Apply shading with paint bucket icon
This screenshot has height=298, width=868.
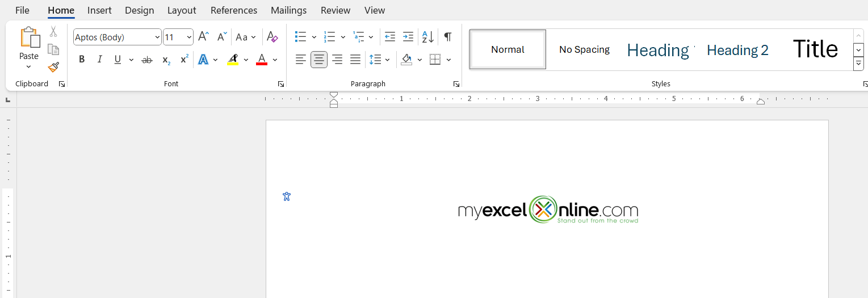click(406, 60)
